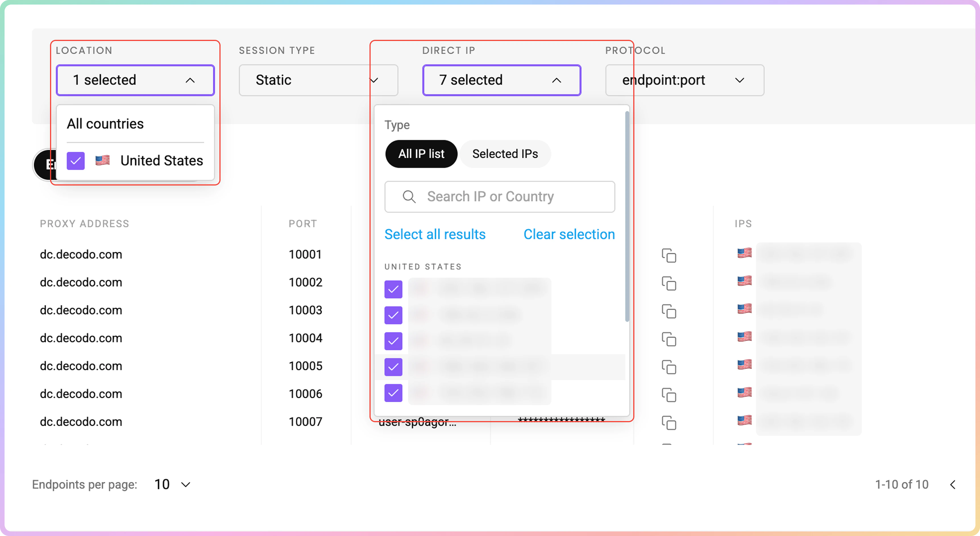The image size is (980, 536).
Task: Open the Session Type Static dropdown
Action: pyautogui.click(x=318, y=80)
